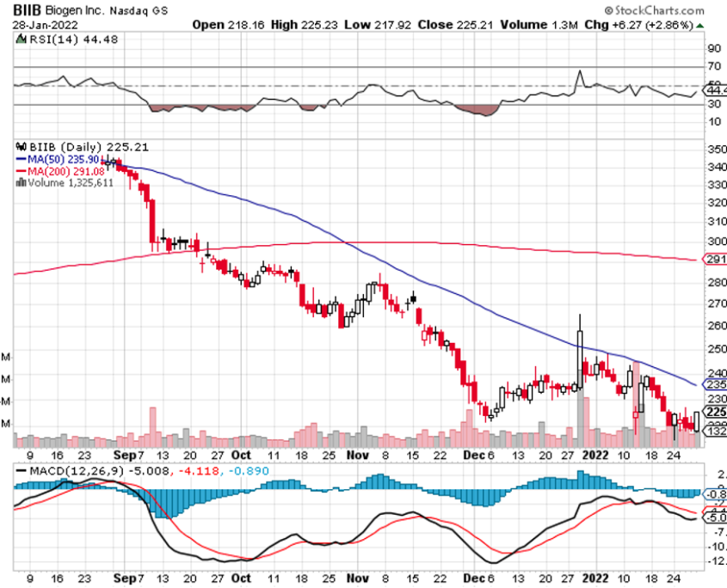Click the RSI(14) 44.48 legend label
Viewport: 727px width, 588px height.
74,40
